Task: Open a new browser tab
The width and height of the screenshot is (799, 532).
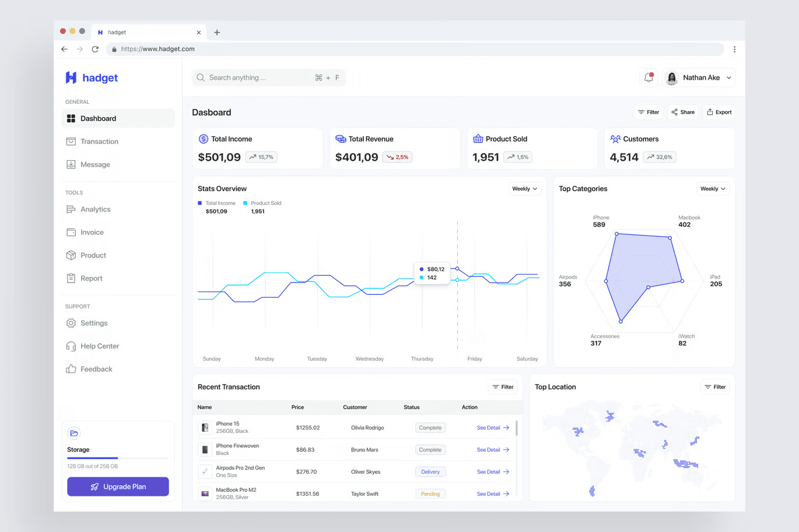Action: [217, 33]
